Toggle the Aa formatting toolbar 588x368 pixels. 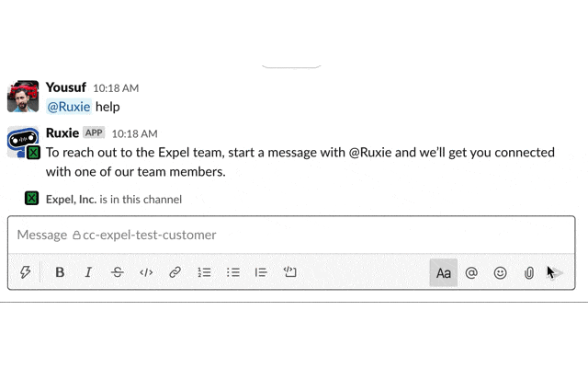(x=443, y=272)
